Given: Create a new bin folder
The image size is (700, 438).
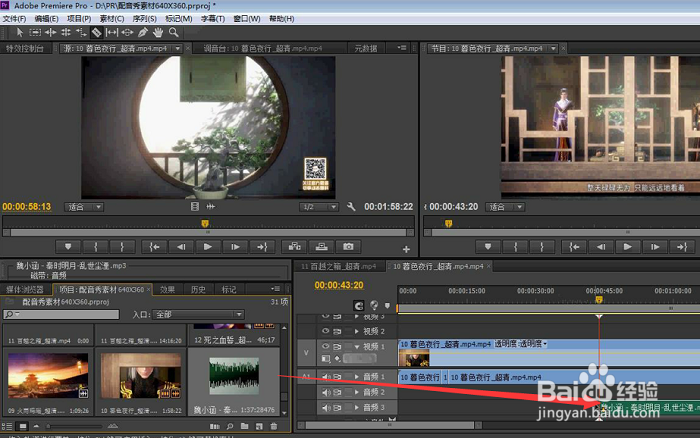Looking at the screenshot, I should pyautogui.click(x=245, y=426).
